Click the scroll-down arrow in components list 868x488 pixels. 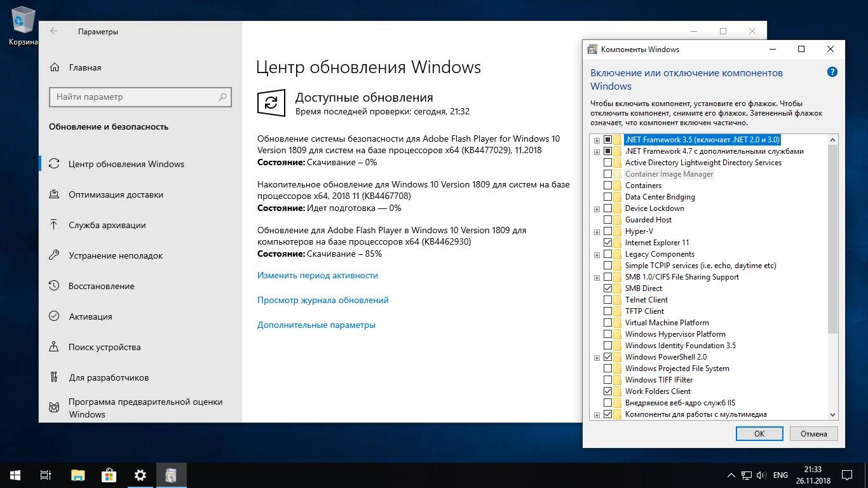[x=832, y=414]
